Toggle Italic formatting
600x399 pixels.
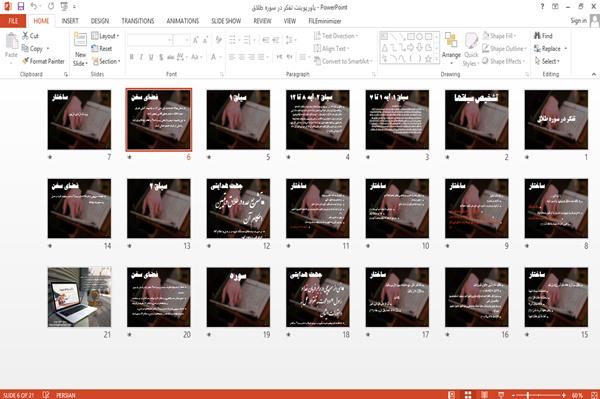pyautogui.click(x=141, y=57)
